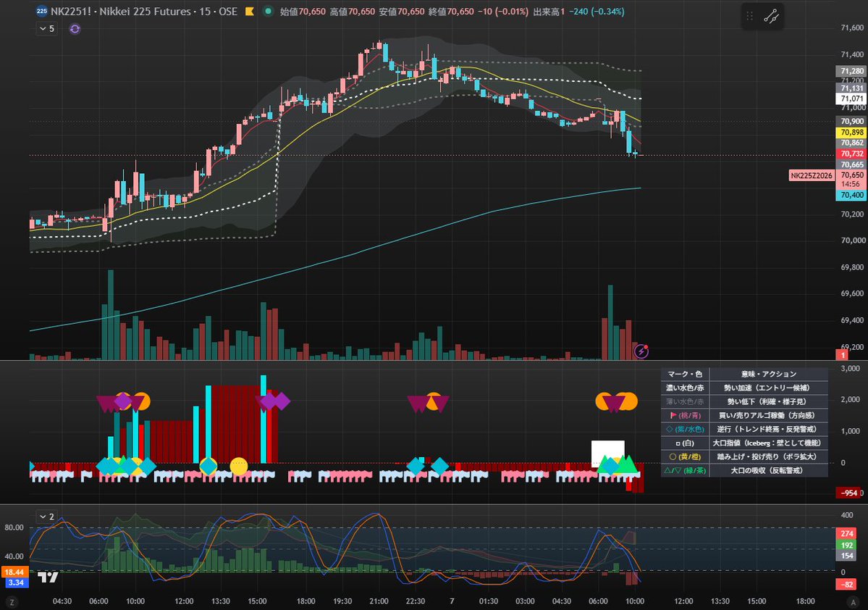Click the −240 (−0.34%) change value
Screen dimensions: 868x610
pyautogui.click(x=597, y=12)
